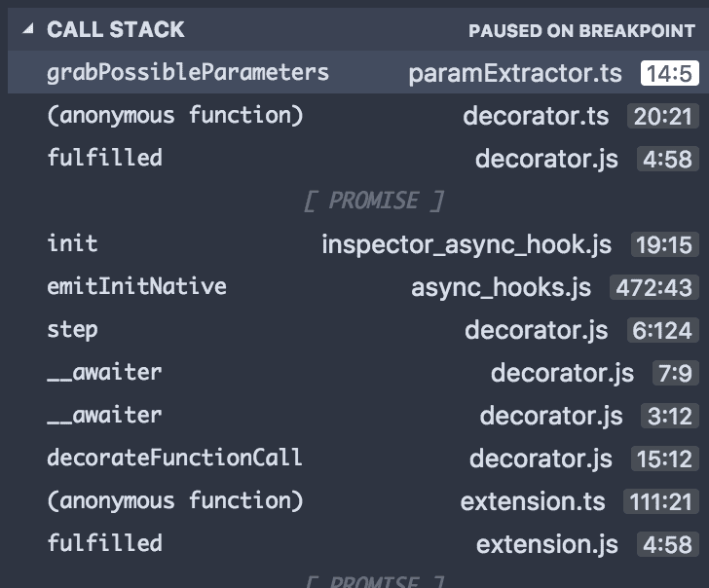Open inspector_async_hook.js file link
This screenshot has height=588, width=709.
tap(466, 244)
